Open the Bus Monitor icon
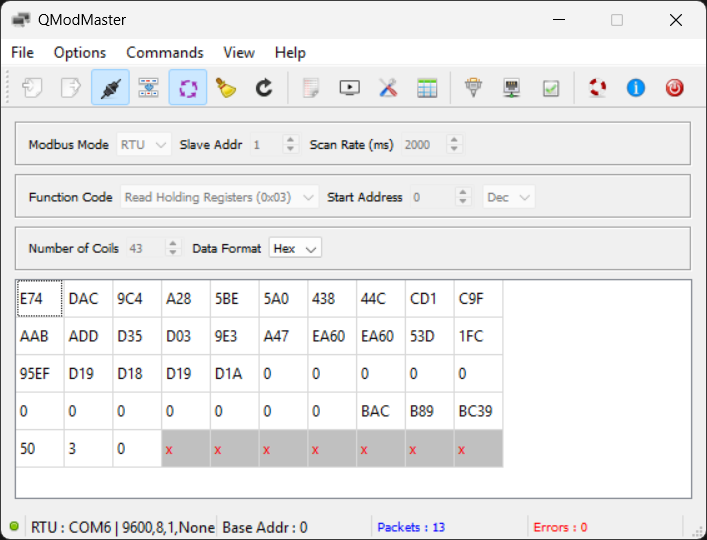The width and height of the screenshot is (707, 540). point(350,88)
